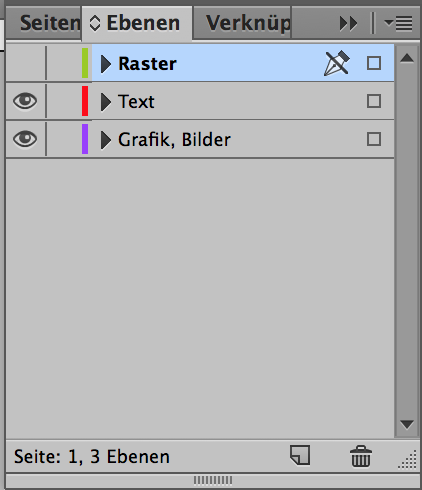The width and height of the screenshot is (422, 490).
Task: Expand the Text layer disclosure triangle
Action: [x=106, y=102]
